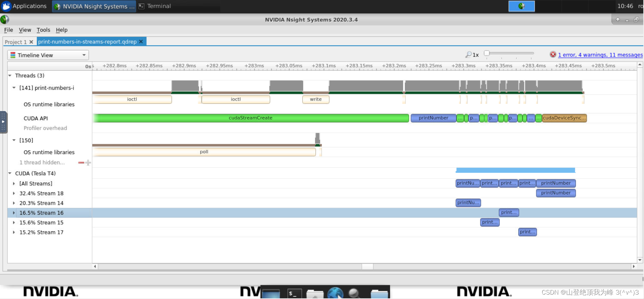Click the zoom slider handle
The width and height of the screenshot is (644, 299).
coord(486,53)
